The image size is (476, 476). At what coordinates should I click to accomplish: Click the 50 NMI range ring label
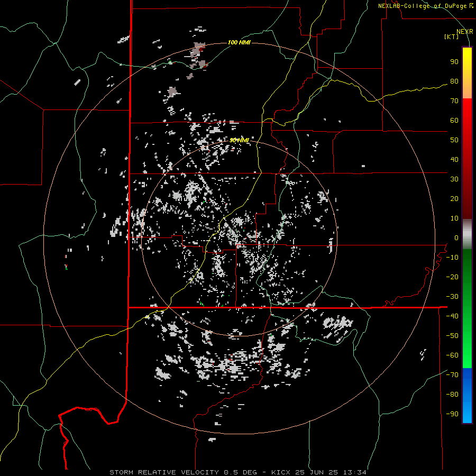(239, 140)
